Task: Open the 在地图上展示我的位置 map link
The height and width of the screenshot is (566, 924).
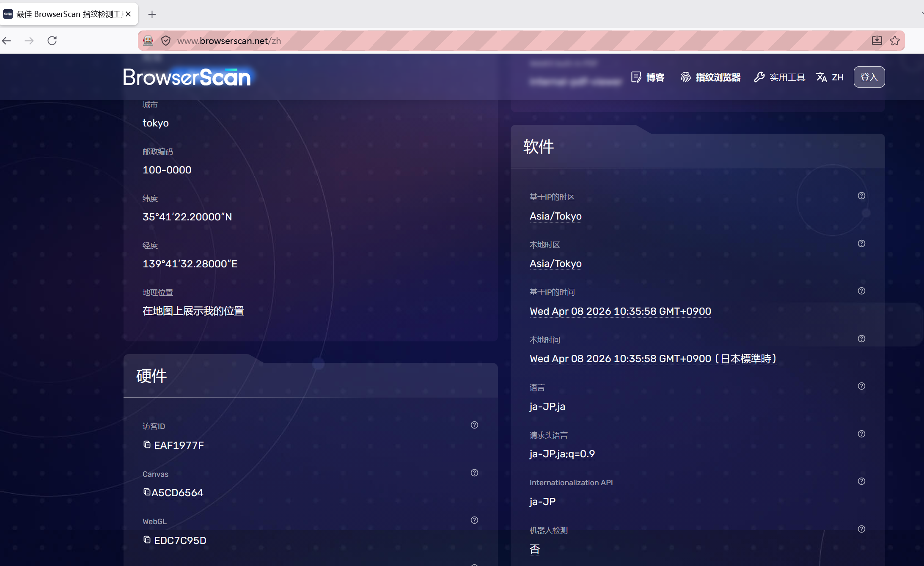Action: coord(193,310)
